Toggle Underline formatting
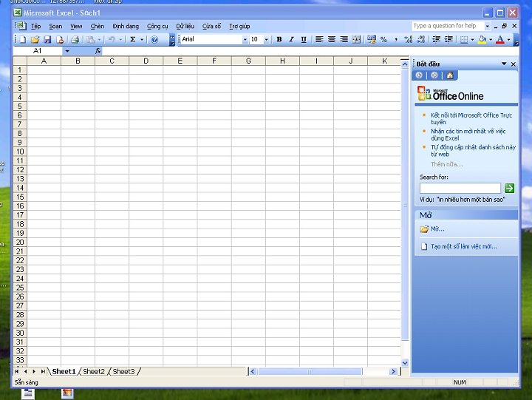 (x=304, y=39)
